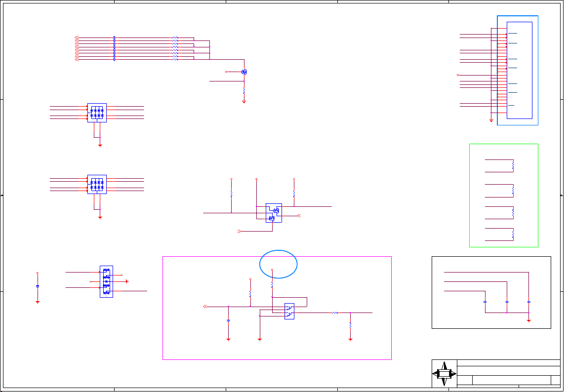Select the middle capacitor in the black-framed box
The height and width of the screenshot is (392, 567).
[507, 302]
